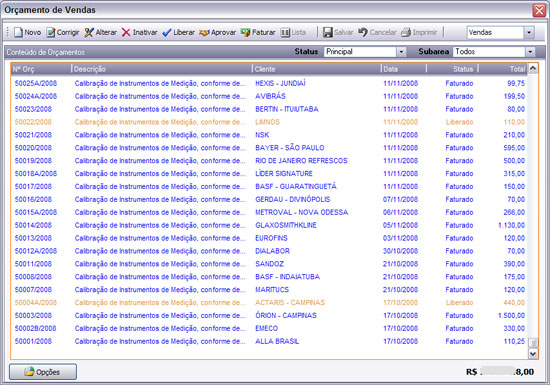Click the Salvar floppy disk icon
Image resolution: width=550 pixels, height=385 pixels.
[328, 32]
